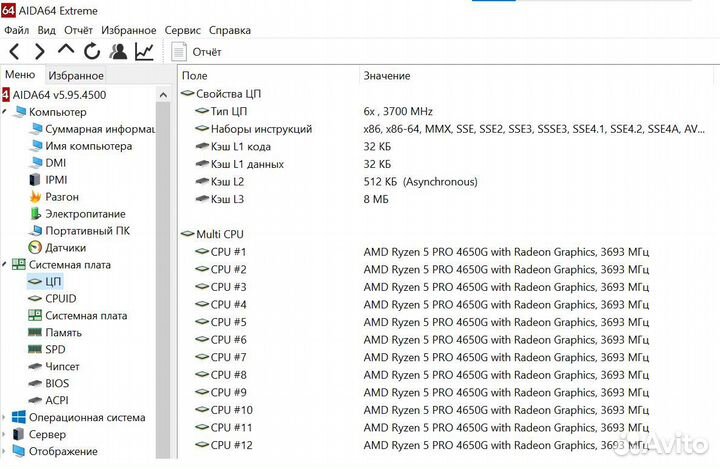Screen dimensions: 720x469
Task: Open the Сервис menu
Action: coord(182,30)
